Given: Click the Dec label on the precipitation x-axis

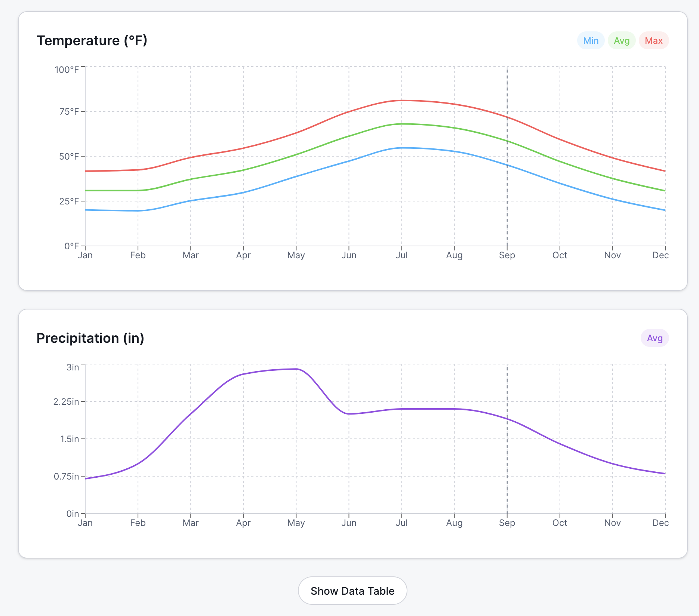Looking at the screenshot, I should coord(660,523).
